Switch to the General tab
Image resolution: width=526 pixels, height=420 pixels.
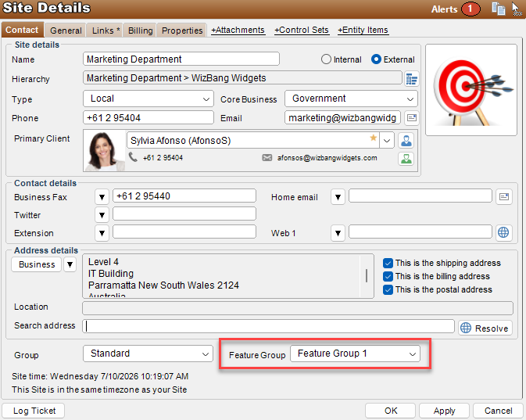(66, 31)
